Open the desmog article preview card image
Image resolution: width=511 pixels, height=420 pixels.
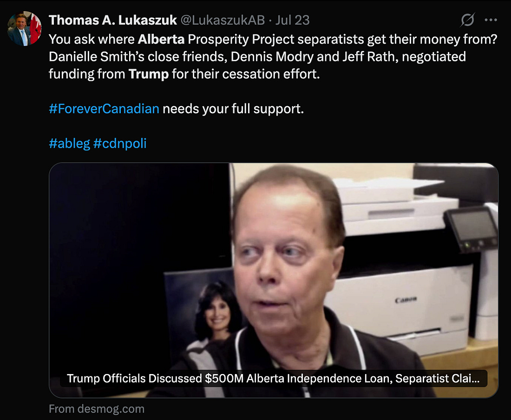(274, 280)
